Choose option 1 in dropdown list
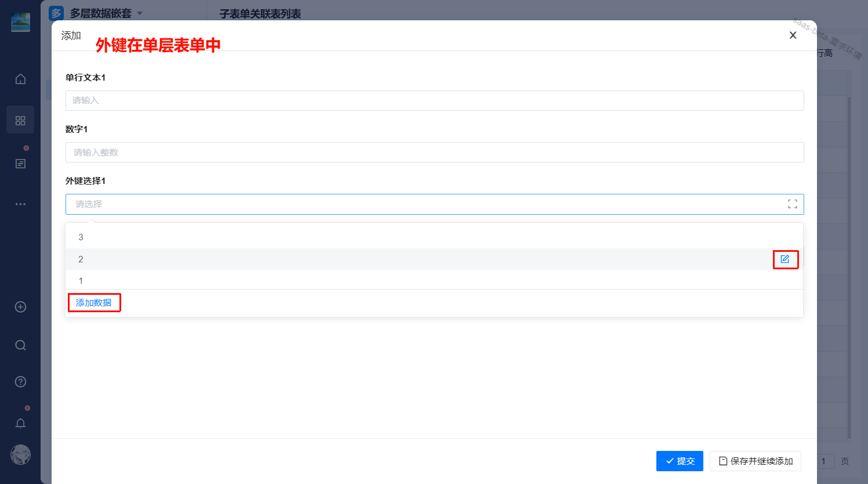868x484 pixels. (81, 281)
